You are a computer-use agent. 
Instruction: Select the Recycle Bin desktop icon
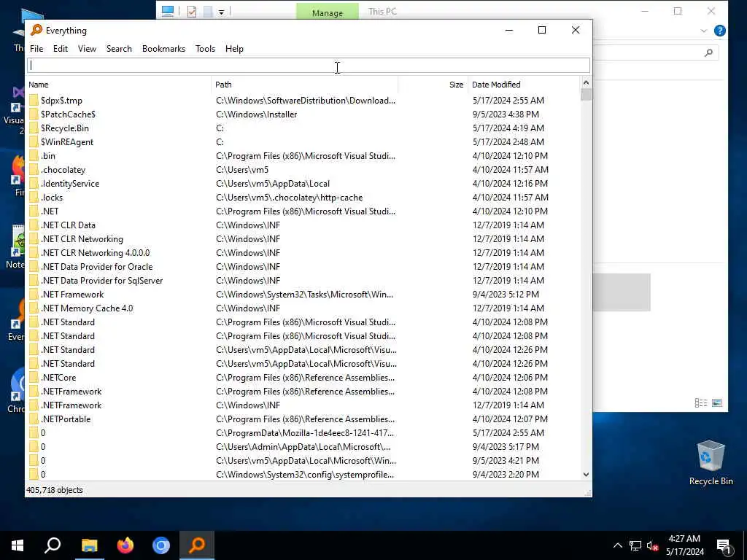(711, 463)
